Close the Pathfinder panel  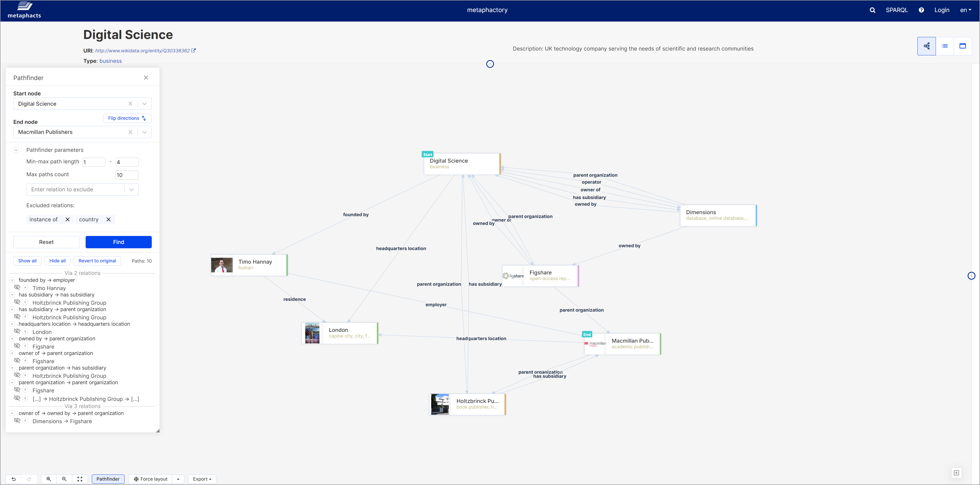tap(146, 78)
